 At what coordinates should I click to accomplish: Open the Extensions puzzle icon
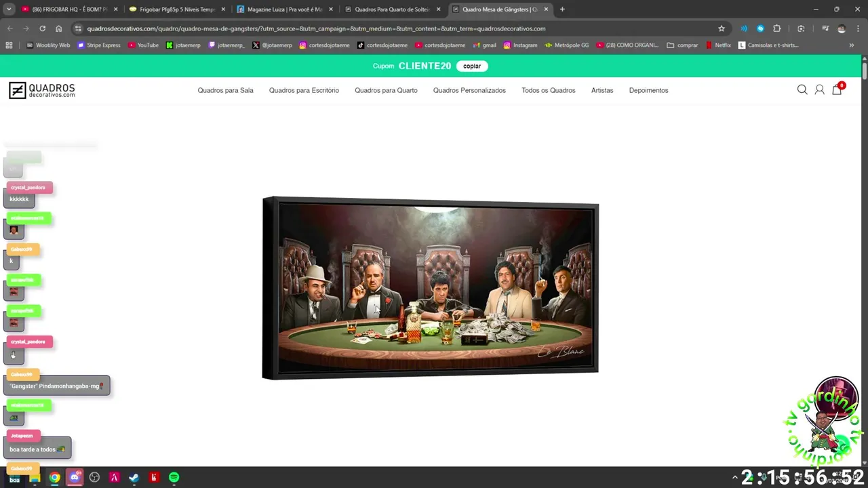tap(777, 28)
